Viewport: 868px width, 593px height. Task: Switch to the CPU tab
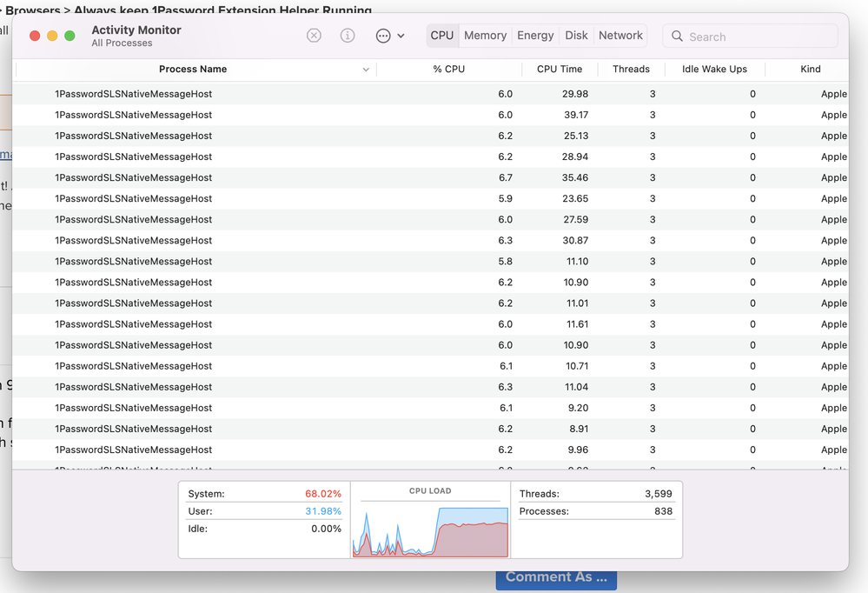click(442, 36)
